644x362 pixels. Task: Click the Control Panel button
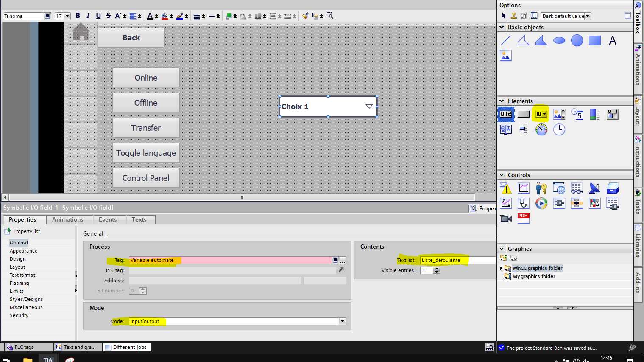146,178
